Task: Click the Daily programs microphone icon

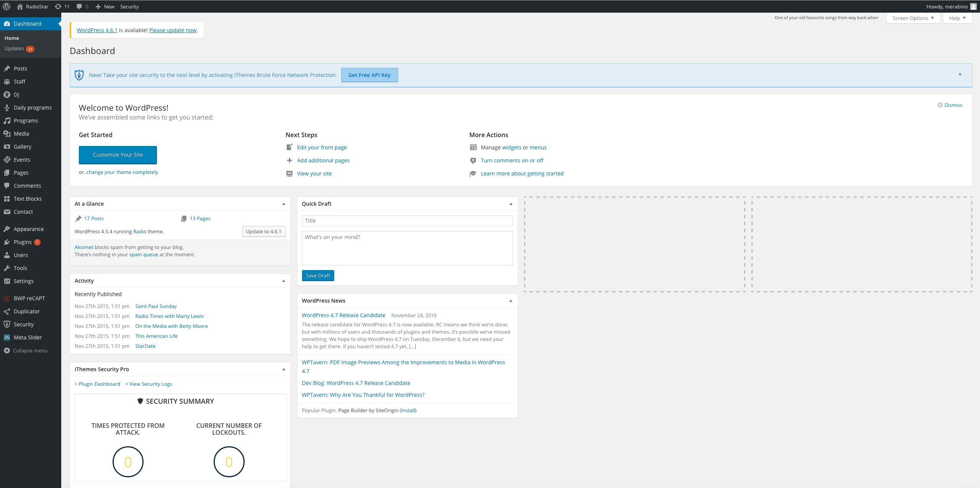Action: click(x=7, y=108)
